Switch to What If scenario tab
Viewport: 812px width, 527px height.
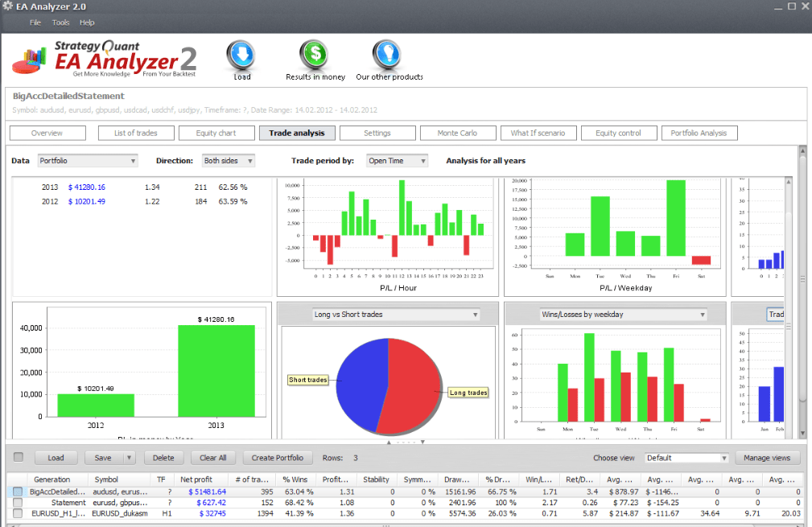pos(538,133)
